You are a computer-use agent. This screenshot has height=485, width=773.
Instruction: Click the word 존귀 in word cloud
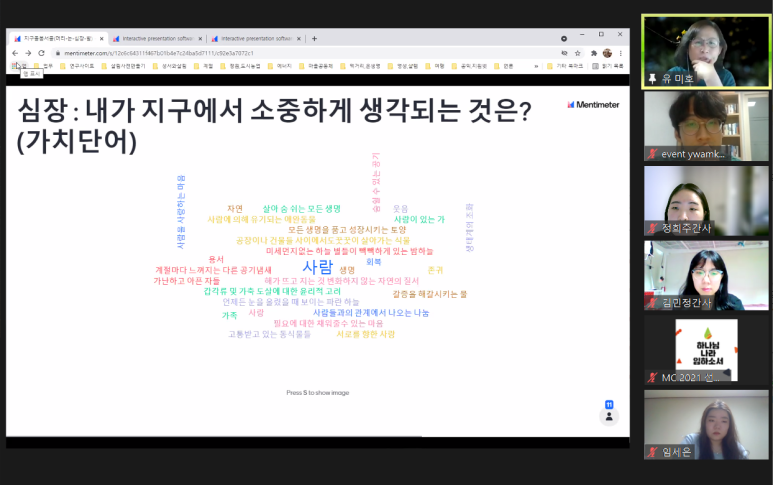pos(435,270)
